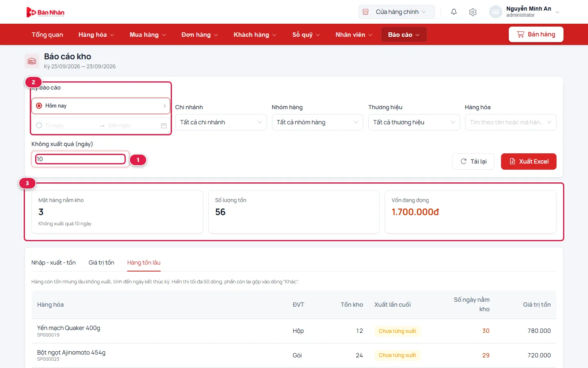Image resolution: width=588 pixels, height=368 pixels.
Task: Switch to the Nhập - xuất - tồn tab
Action: point(53,263)
